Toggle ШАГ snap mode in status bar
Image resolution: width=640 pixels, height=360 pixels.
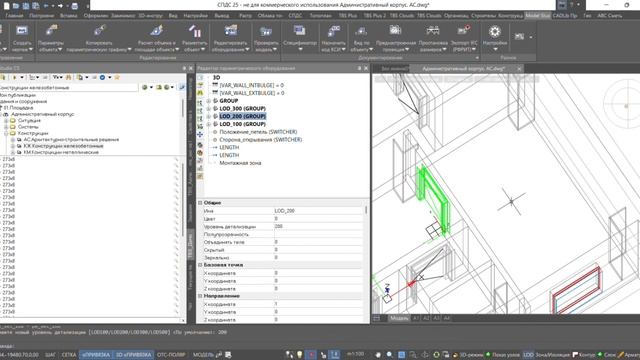(50, 355)
